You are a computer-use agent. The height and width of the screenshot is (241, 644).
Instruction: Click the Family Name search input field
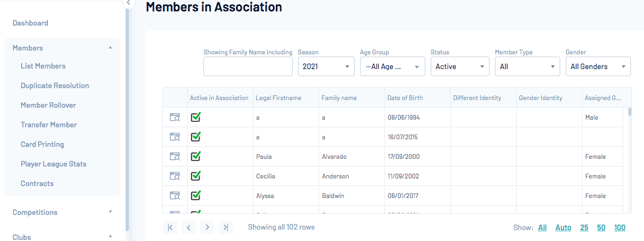pos(247,66)
